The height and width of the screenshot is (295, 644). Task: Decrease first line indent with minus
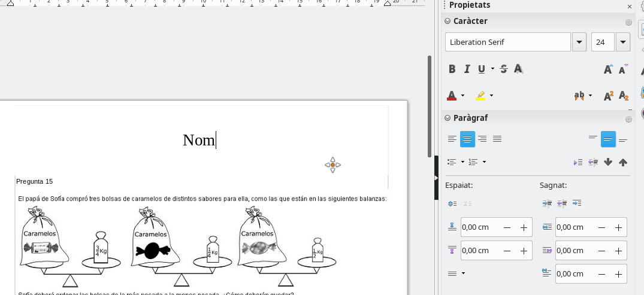point(601,274)
